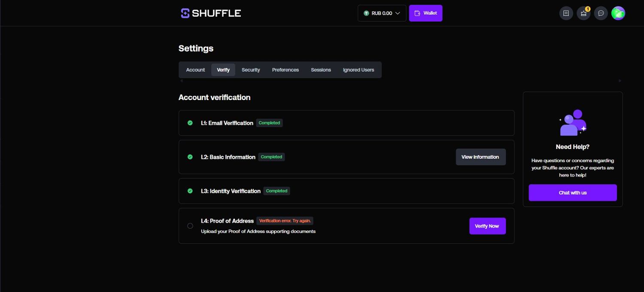Start a chat via Chat with us
The image size is (644, 292).
[x=572, y=193]
